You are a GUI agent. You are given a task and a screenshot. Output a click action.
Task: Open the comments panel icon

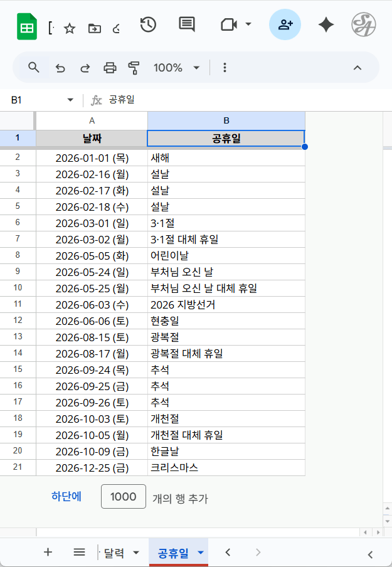click(186, 25)
